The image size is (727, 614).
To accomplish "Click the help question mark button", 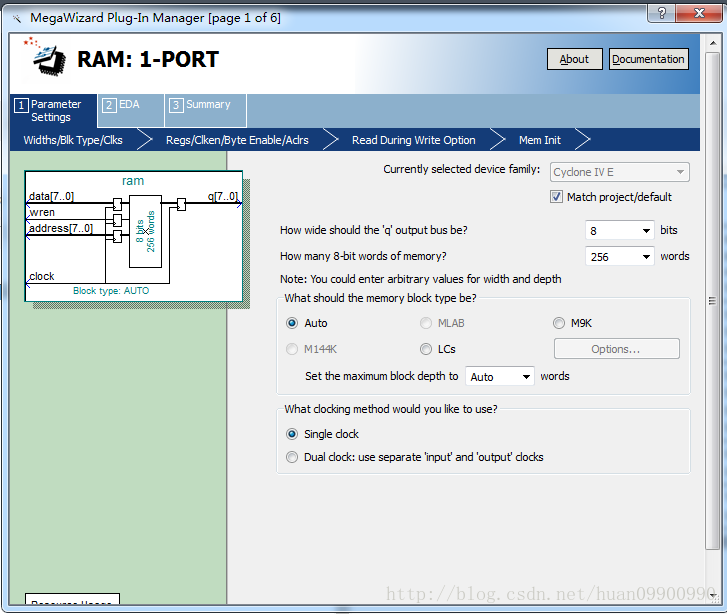I will tap(662, 13).
